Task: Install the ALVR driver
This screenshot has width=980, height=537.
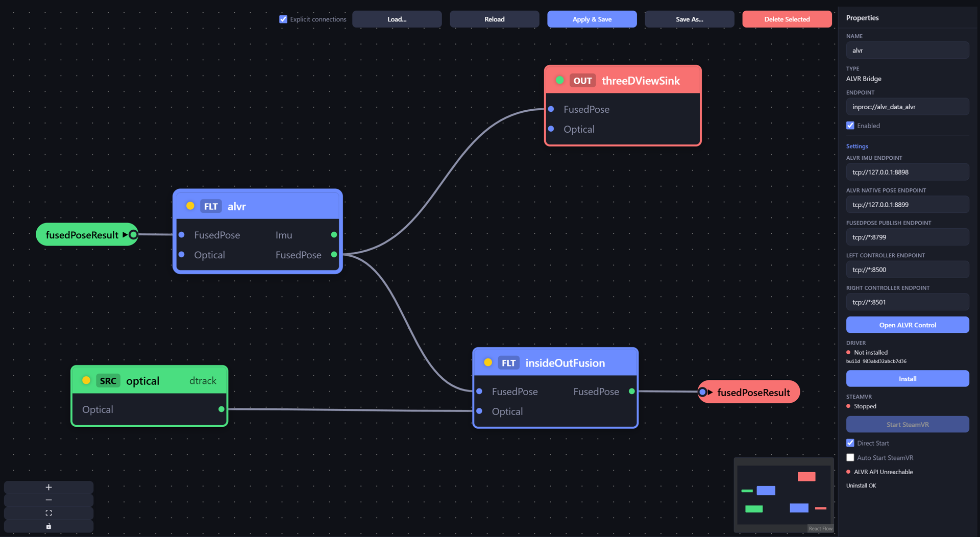Action: click(x=908, y=379)
